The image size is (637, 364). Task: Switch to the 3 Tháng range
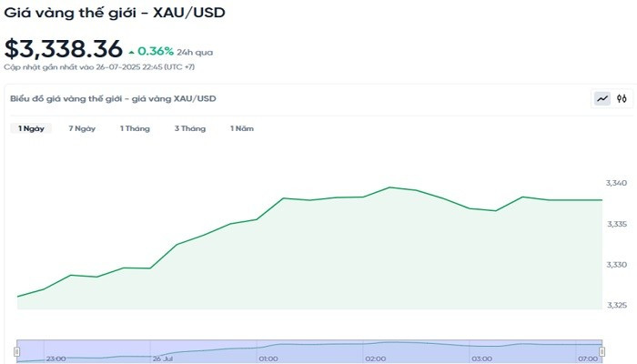pos(190,128)
